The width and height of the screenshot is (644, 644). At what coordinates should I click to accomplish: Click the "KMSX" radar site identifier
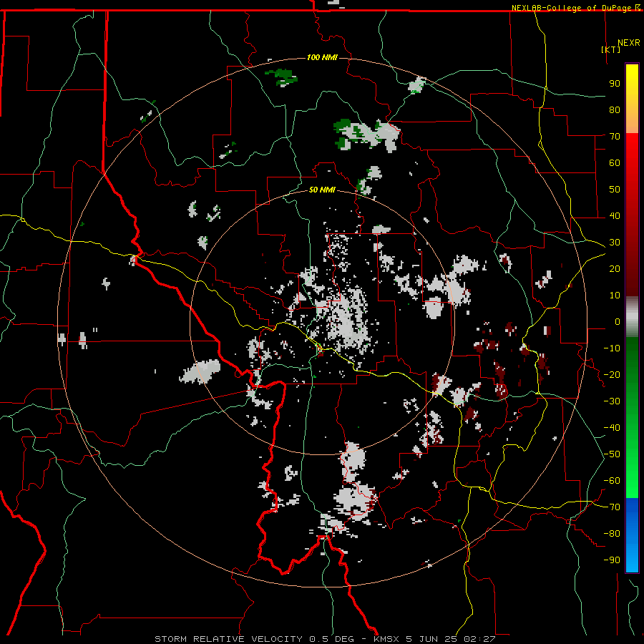(386, 639)
